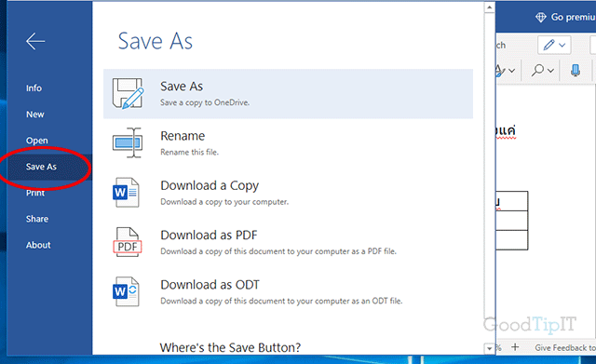Click the vertical scrollbar track of Save As panel
The height and width of the screenshot is (364, 596).
(489, 178)
